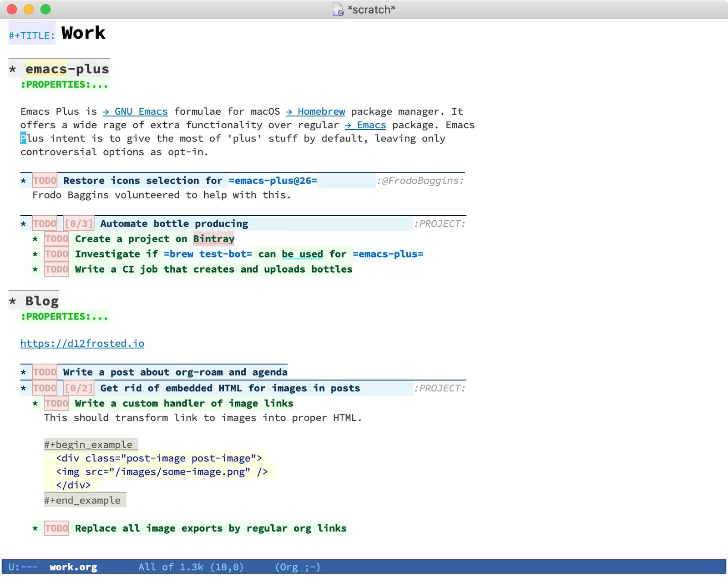Click star bullet of Replace all image exports

[x=35, y=529]
